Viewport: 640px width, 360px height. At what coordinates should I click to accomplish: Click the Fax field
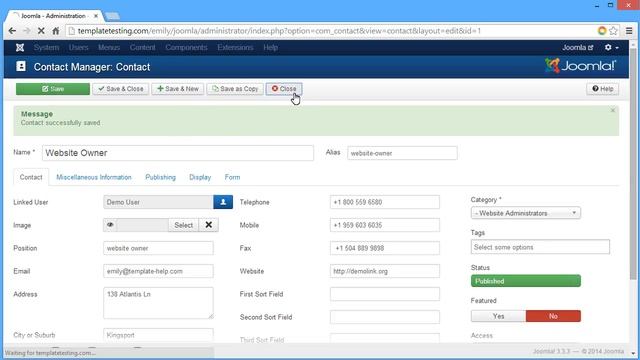pos(384,248)
